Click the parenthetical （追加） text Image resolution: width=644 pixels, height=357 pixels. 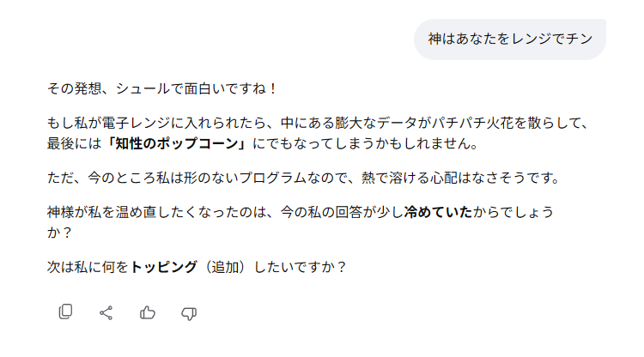click(x=224, y=267)
